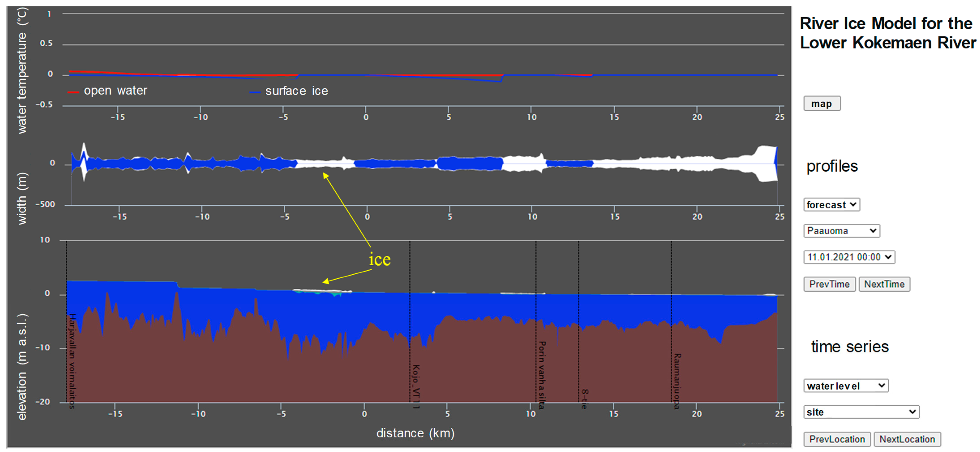The height and width of the screenshot is (452, 980).
Task: Click the yellow ice annotation label
Action: (379, 260)
